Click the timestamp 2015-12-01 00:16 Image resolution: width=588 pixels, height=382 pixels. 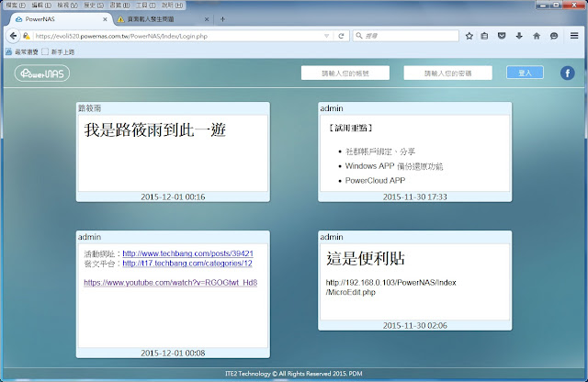point(173,197)
